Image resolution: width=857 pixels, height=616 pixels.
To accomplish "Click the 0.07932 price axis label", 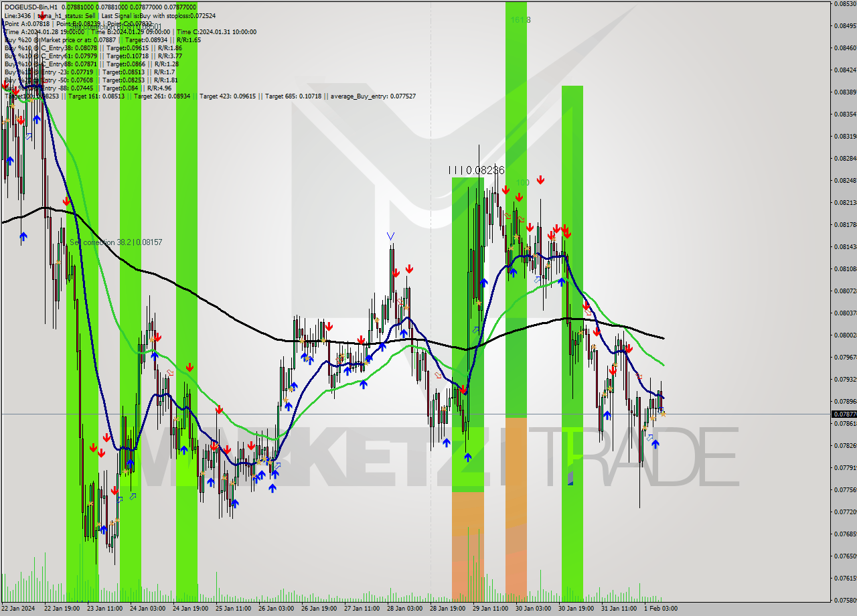I will point(845,379).
